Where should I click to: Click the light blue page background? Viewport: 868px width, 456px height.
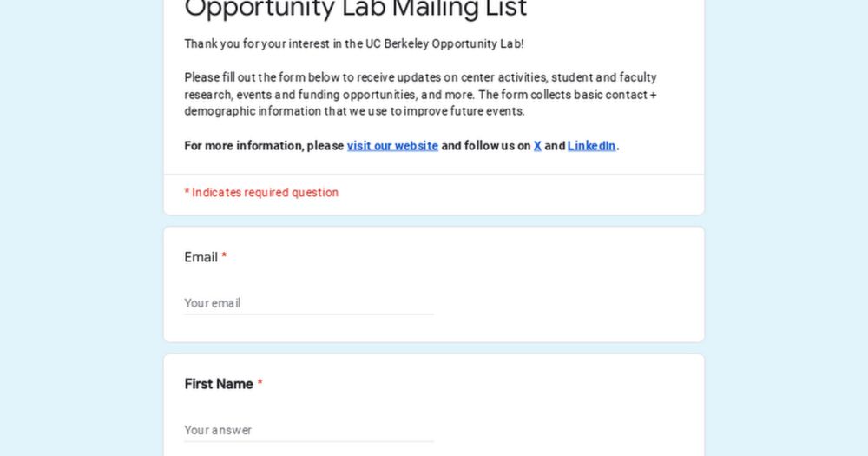(x=77, y=221)
